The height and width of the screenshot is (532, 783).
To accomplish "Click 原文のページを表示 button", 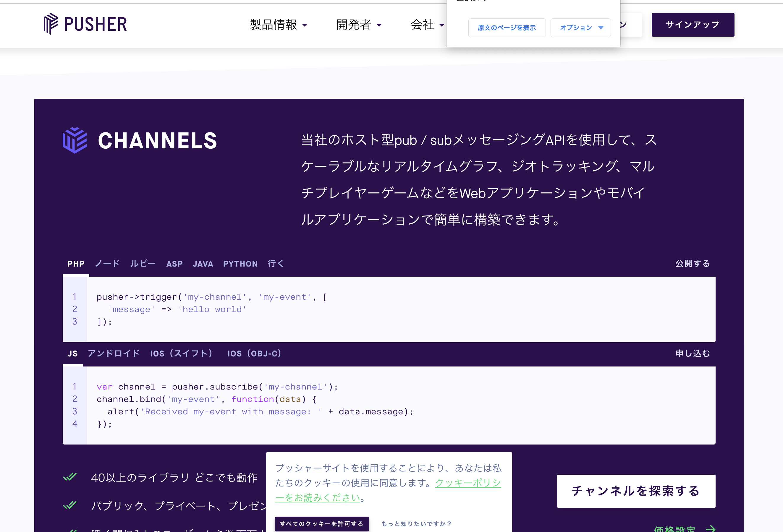I will 507,27.
